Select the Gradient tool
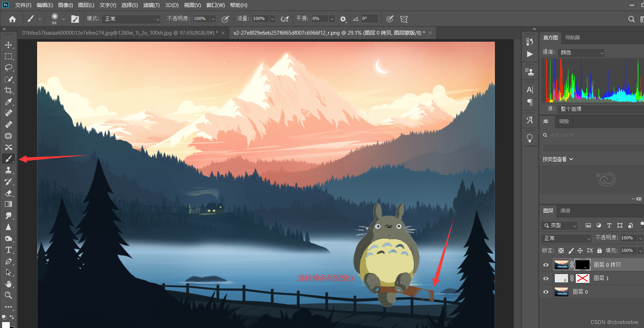Viewport: 644px width, 328px height. point(8,204)
